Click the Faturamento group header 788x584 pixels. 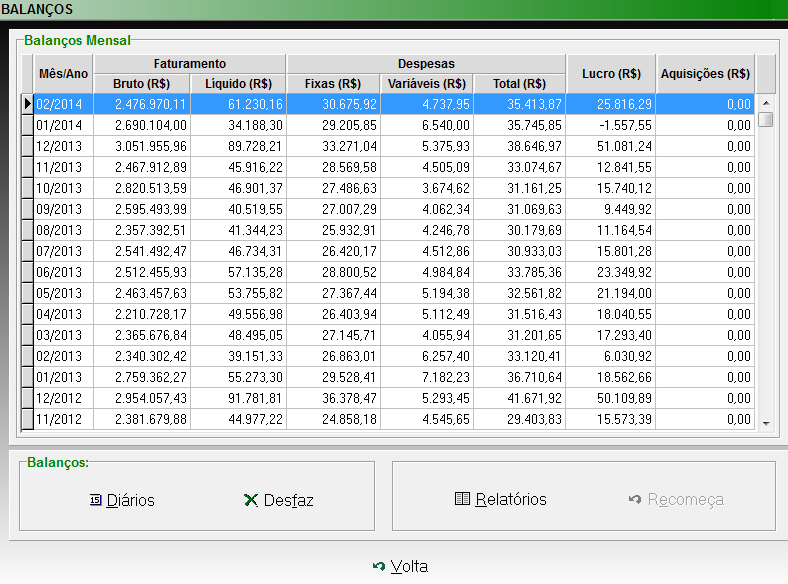(189, 64)
